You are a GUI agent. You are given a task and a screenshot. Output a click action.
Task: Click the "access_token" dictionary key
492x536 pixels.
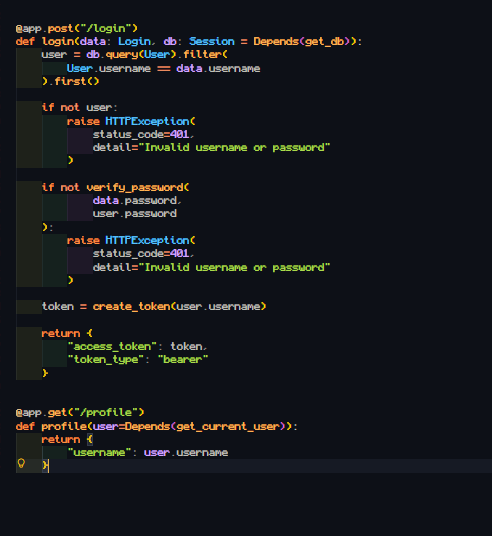coord(112,347)
